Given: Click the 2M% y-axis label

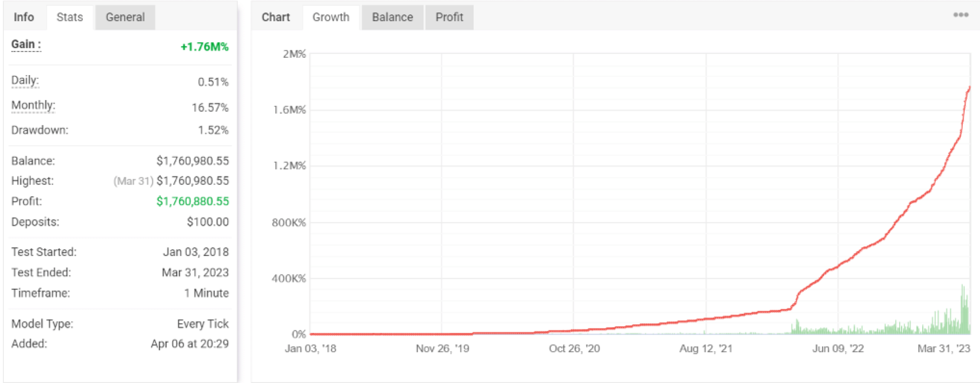Looking at the screenshot, I should [294, 54].
